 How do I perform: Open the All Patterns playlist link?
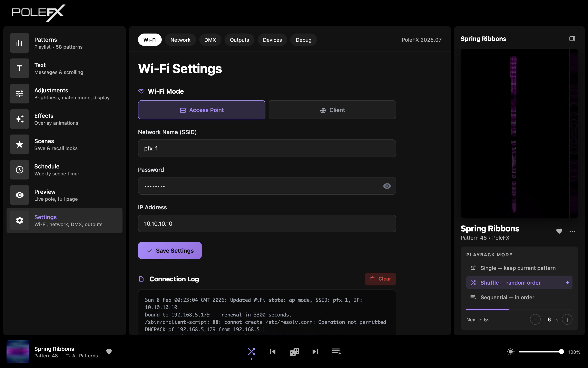coord(82,356)
